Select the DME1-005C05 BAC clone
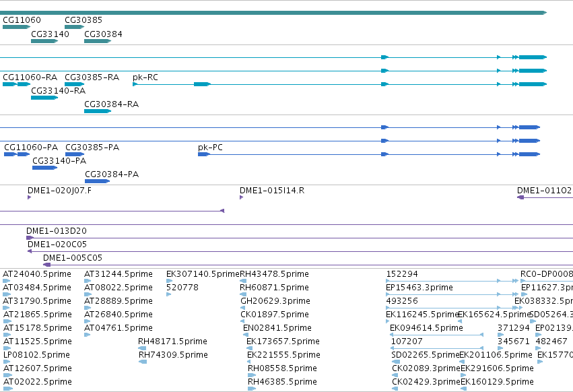The image size is (573, 392). tap(308, 265)
